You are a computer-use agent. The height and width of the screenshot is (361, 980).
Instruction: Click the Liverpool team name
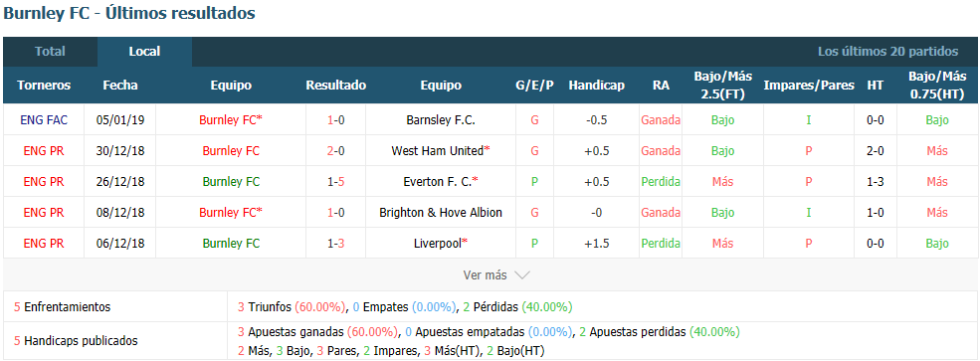pos(441,243)
